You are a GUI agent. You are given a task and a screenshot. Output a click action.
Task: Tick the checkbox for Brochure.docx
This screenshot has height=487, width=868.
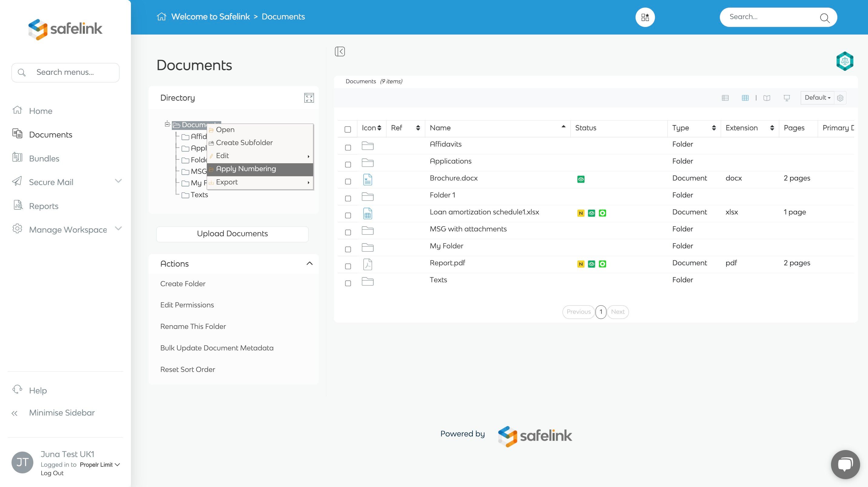pyautogui.click(x=348, y=181)
